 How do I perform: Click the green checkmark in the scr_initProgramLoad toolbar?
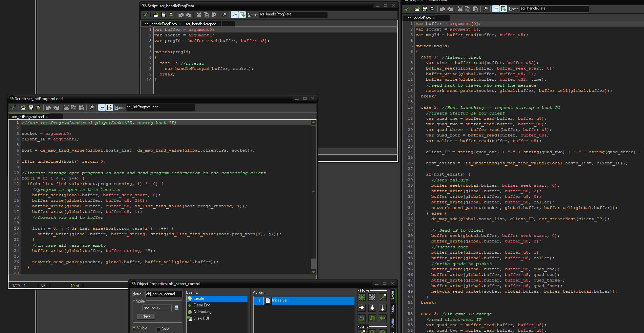point(13,108)
